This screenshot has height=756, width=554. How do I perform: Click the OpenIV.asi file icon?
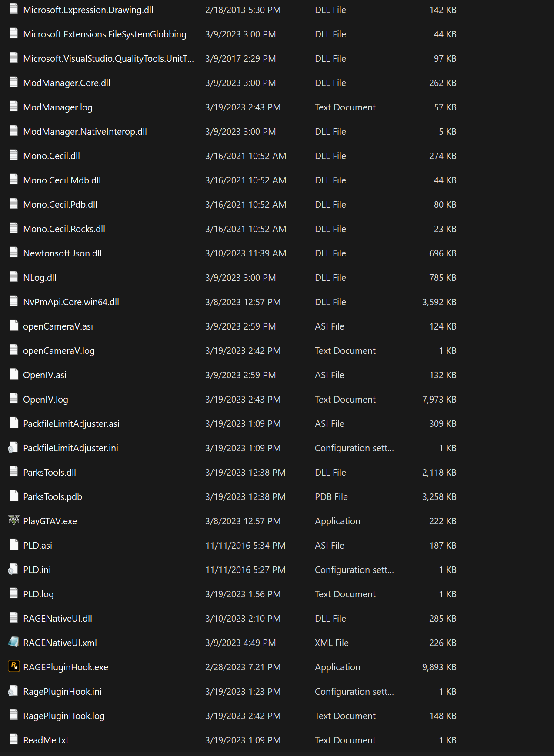pyautogui.click(x=14, y=374)
